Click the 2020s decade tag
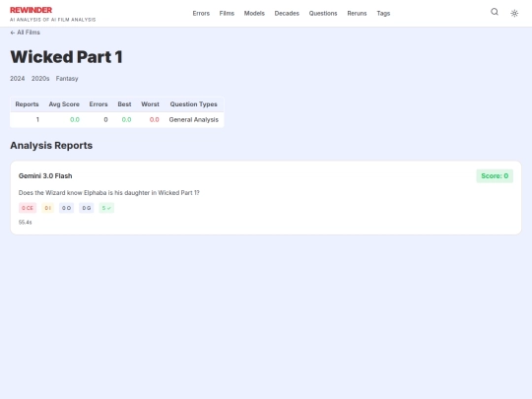This screenshot has width=532, height=399. coord(40,79)
